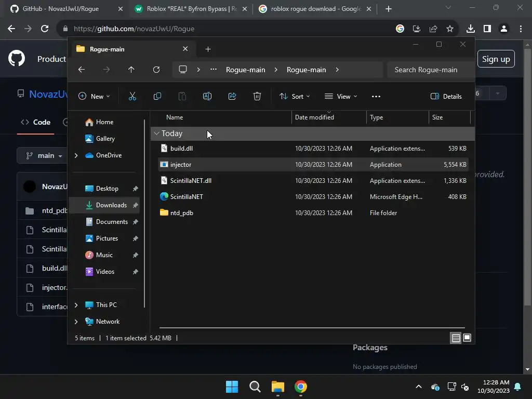Click the Copy icon in Explorer toolbar

click(157, 96)
